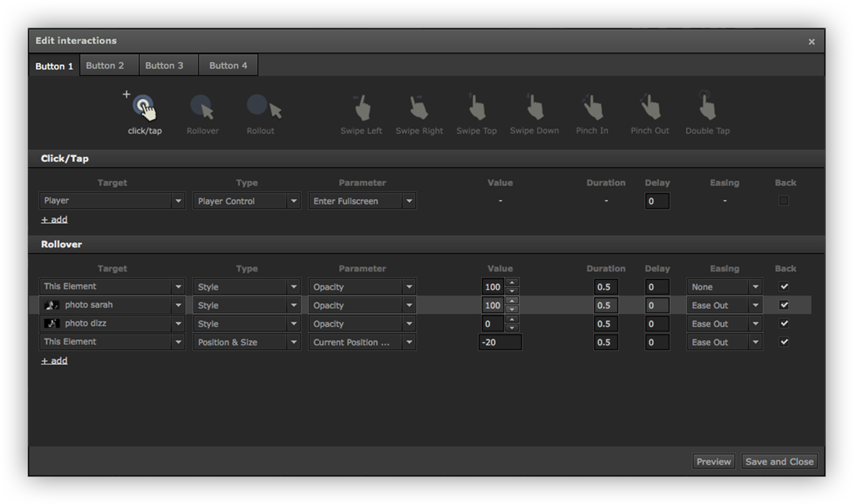Select the Double Tap gesture icon
The height and width of the screenshot is (504, 853).
tap(707, 108)
